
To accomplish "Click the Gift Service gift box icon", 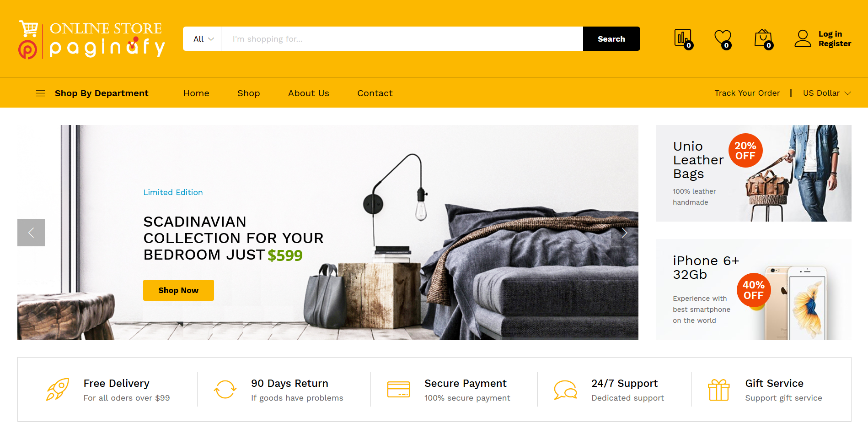I will point(718,390).
